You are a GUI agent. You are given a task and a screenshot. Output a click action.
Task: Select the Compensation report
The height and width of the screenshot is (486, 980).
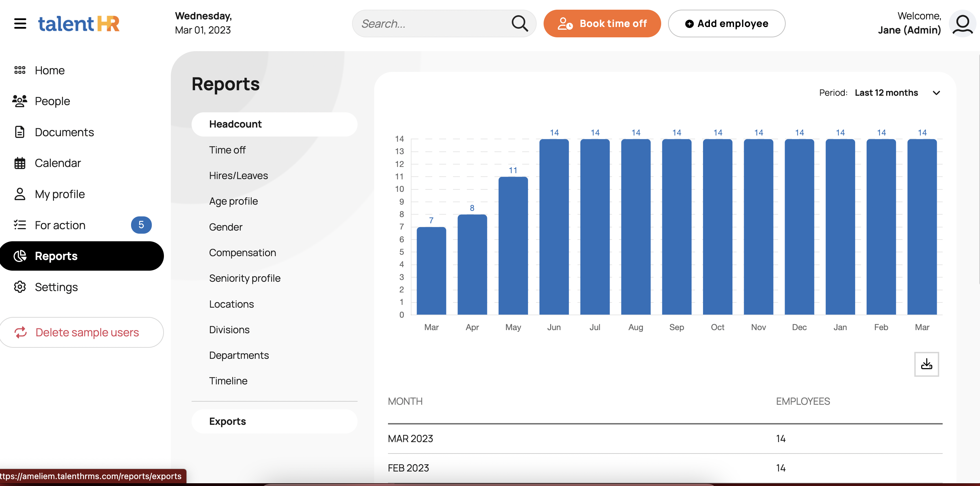[x=242, y=253]
